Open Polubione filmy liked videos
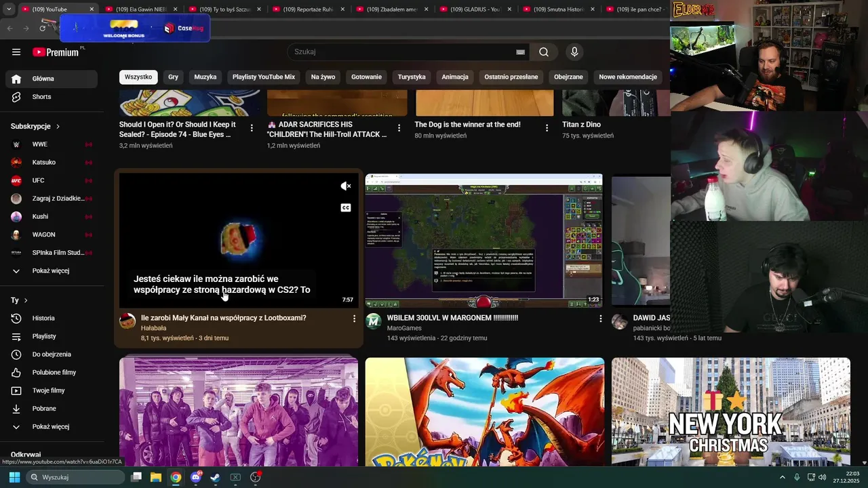Image resolution: width=868 pixels, height=488 pixels. (52, 372)
